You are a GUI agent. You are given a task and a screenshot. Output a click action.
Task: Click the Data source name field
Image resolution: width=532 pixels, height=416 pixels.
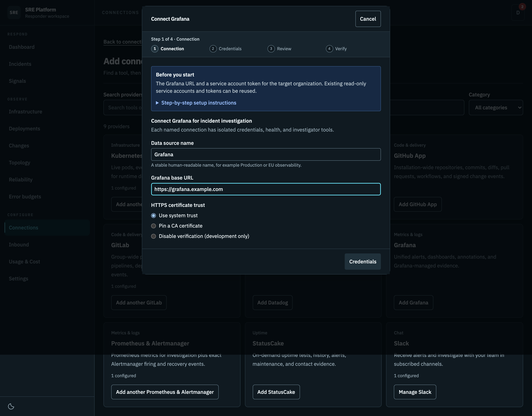click(266, 154)
